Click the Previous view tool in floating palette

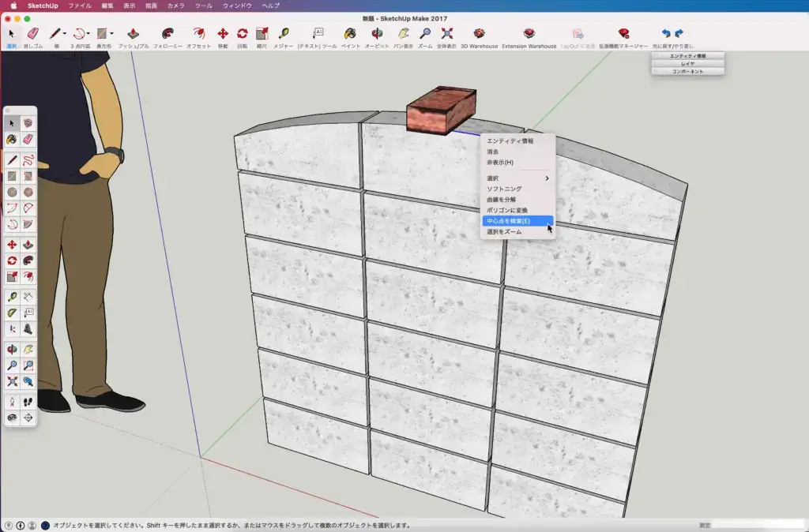28,381
